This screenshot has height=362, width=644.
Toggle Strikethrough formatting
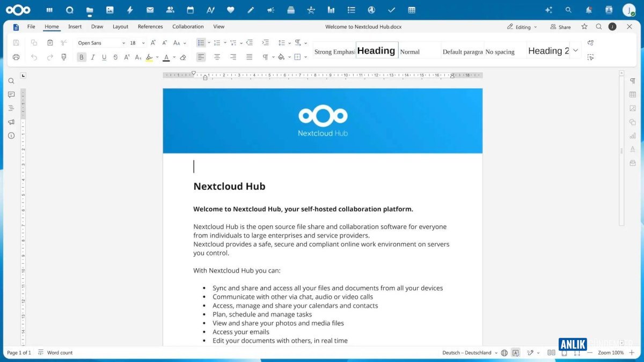(115, 57)
